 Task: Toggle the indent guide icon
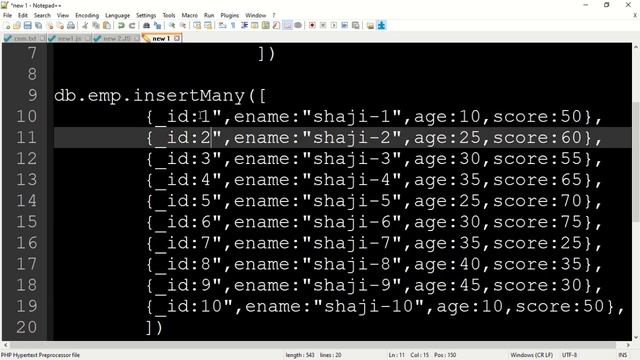coord(244,25)
